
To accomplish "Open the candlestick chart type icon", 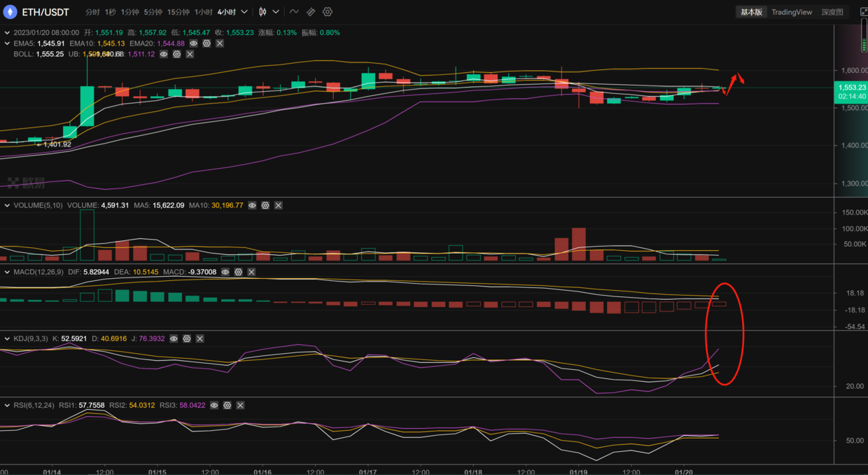I will (x=262, y=12).
